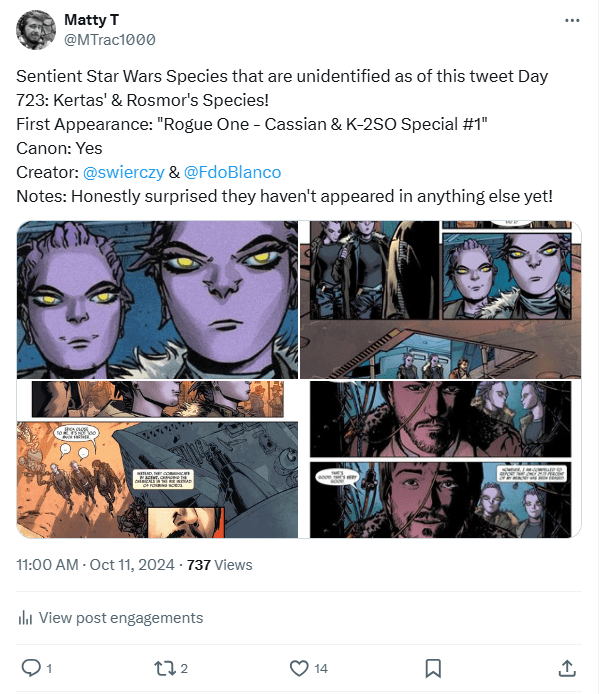601x694 pixels.
Task: Click the 737 Views count
Action: [220, 565]
